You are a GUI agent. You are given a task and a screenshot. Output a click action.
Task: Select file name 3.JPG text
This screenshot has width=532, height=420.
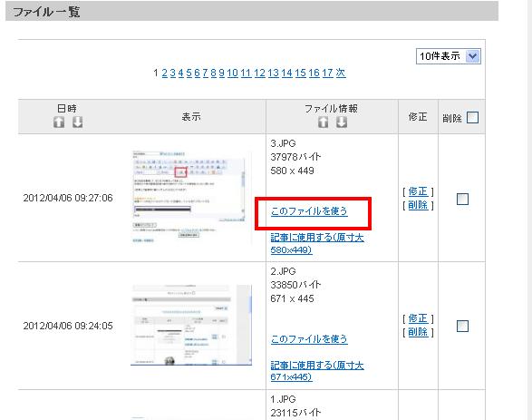[283, 143]
